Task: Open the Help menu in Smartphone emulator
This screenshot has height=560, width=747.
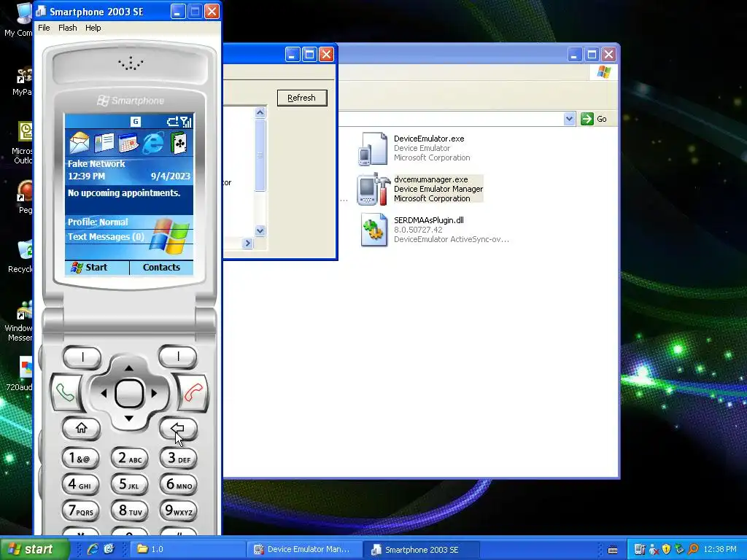Action: click(x=93, y=28)
